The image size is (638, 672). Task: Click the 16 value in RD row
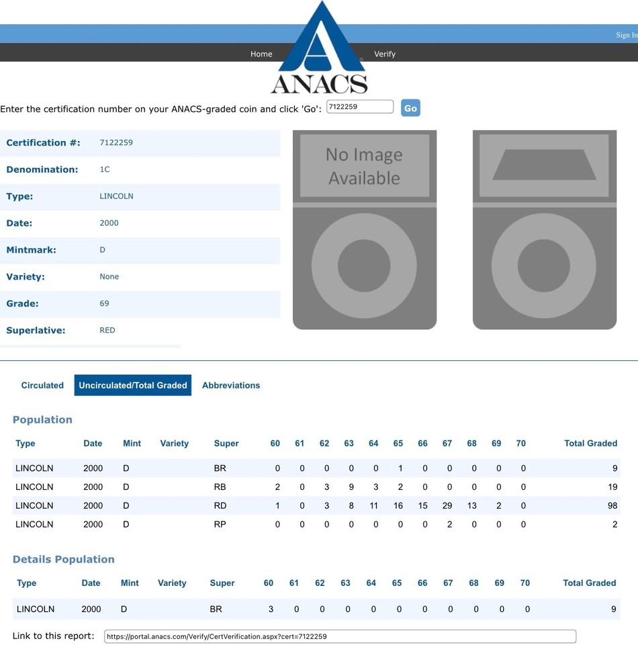pyautogui.click(x=398, y=506)
